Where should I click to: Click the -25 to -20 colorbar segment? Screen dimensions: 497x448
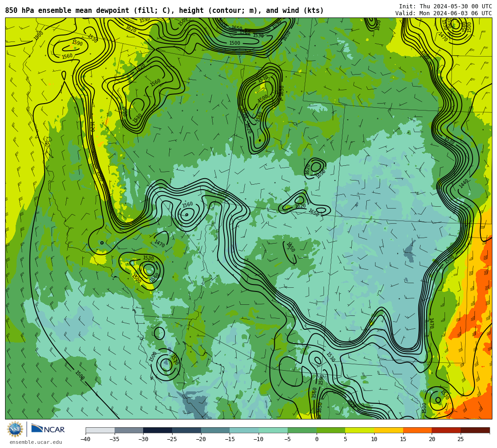point(187,430)
